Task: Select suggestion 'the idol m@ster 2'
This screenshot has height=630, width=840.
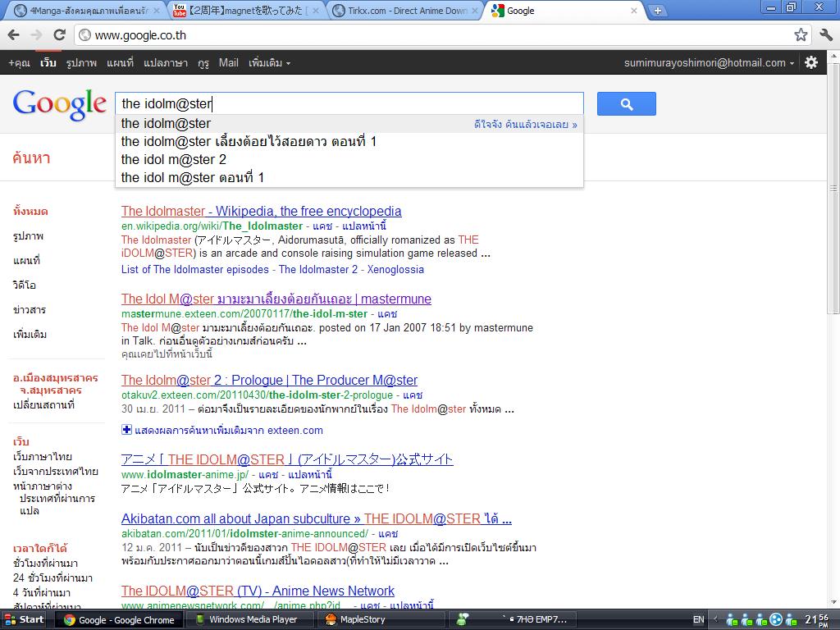Action: 349,160
